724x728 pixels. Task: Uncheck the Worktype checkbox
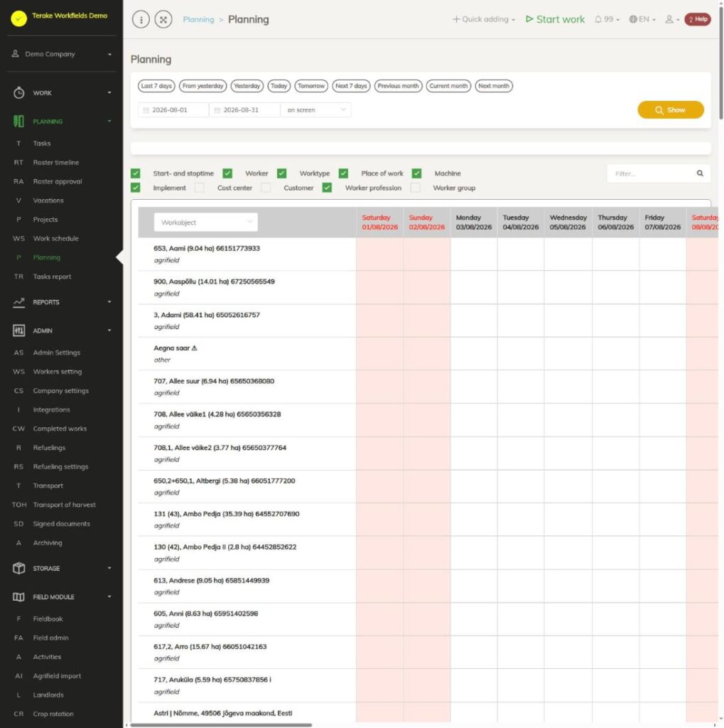[x=281, y=173]
